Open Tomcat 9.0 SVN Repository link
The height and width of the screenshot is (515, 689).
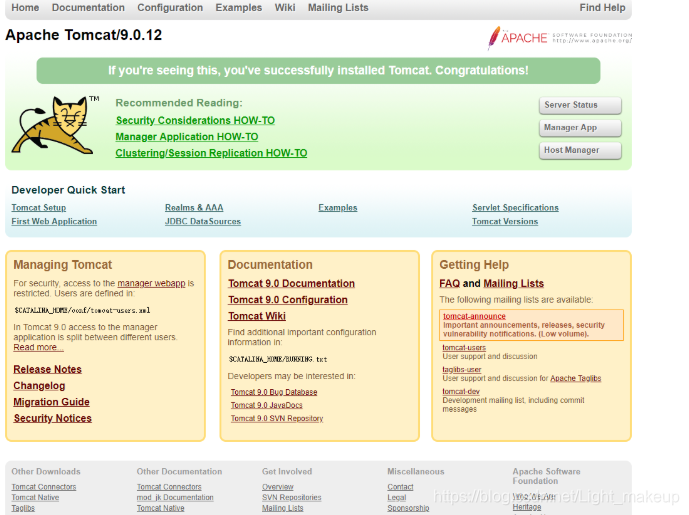click(277, 418)
